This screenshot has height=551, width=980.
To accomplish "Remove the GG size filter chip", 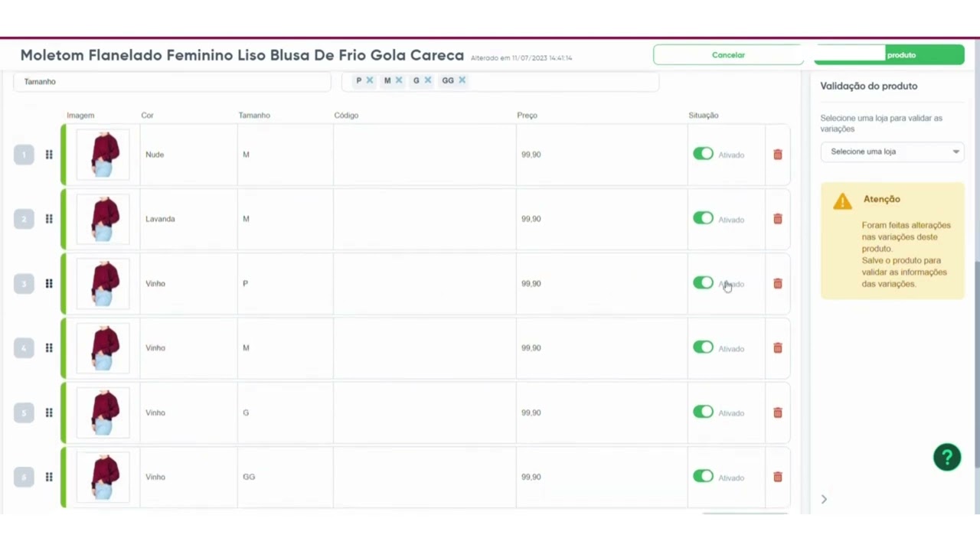I will click(x=462, y=80).
